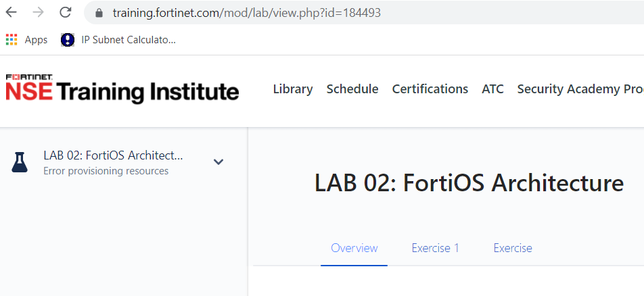Switch to the last Exercise tab

[x=513, y=248]
